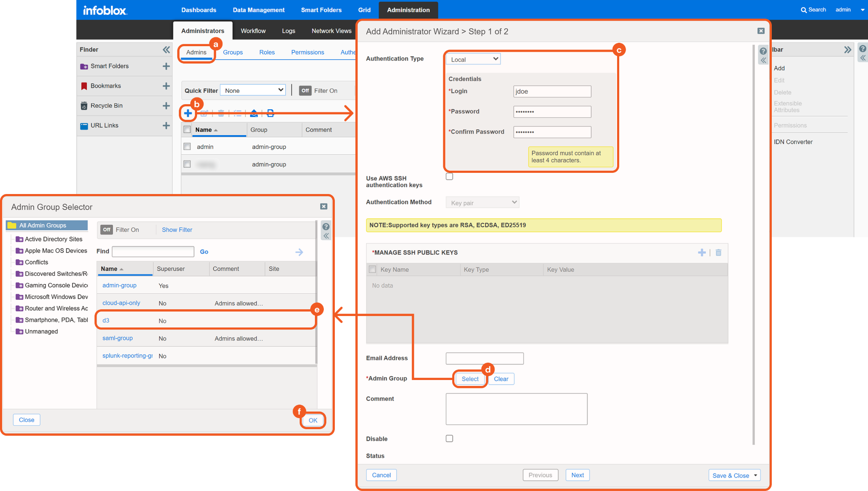The image size is (868, 491).
Task: Open the Data Management menu
Action: coord(259,10)
